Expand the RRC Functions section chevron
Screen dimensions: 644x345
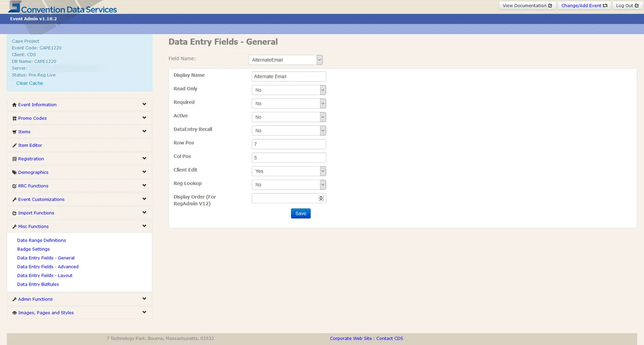coord(144,185)
